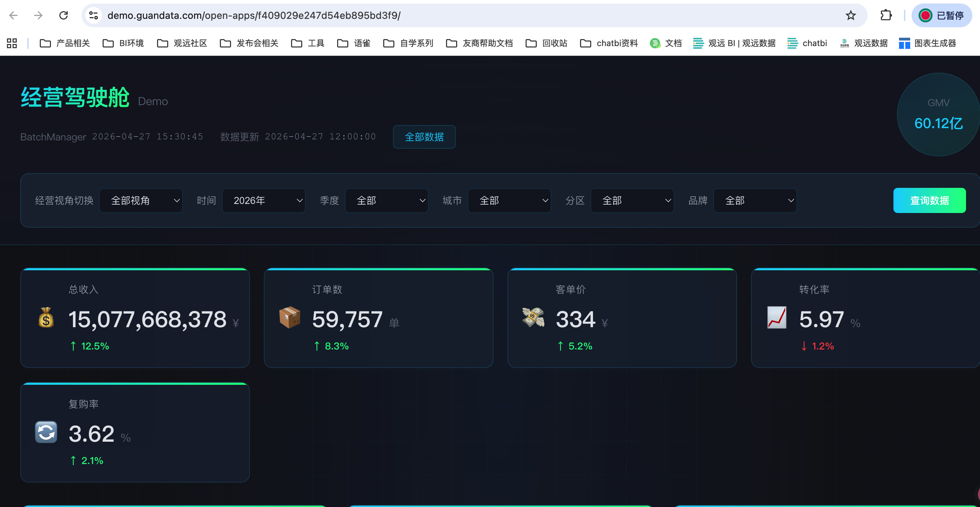Click the chart icon on 转化率 card
This screenshot has width=980, height=507.
click(x=777, y=317)
